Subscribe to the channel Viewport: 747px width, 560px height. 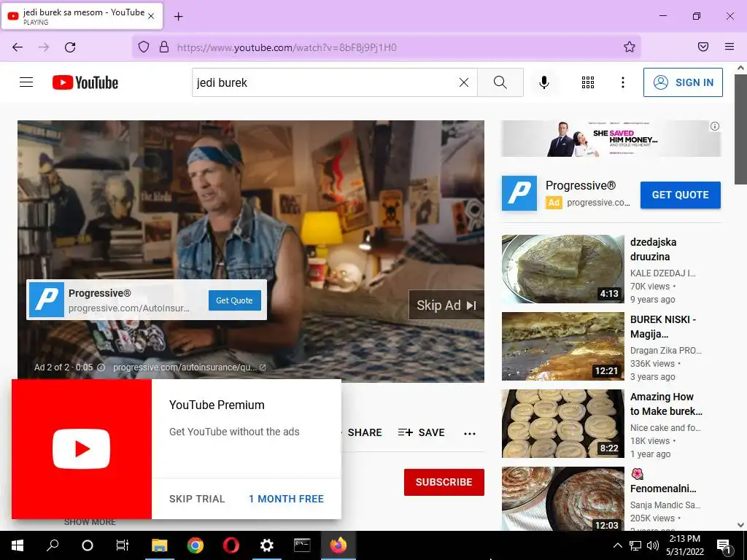tap(444, 482)
